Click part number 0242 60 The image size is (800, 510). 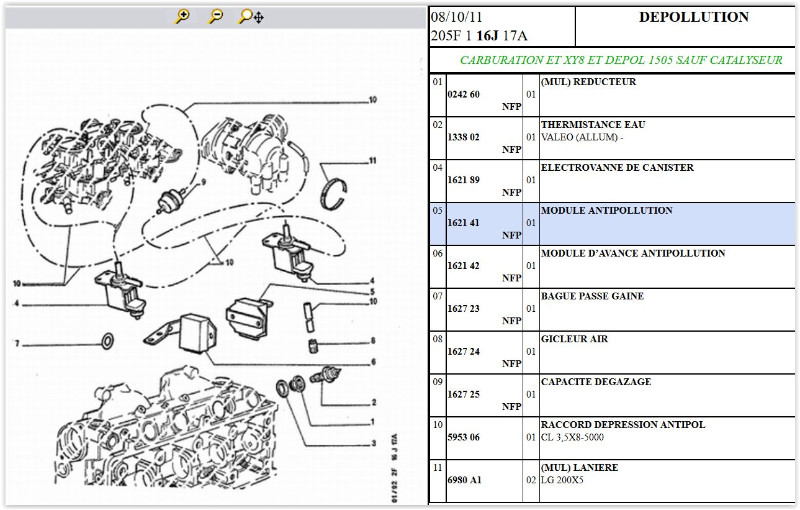[462, 95]
